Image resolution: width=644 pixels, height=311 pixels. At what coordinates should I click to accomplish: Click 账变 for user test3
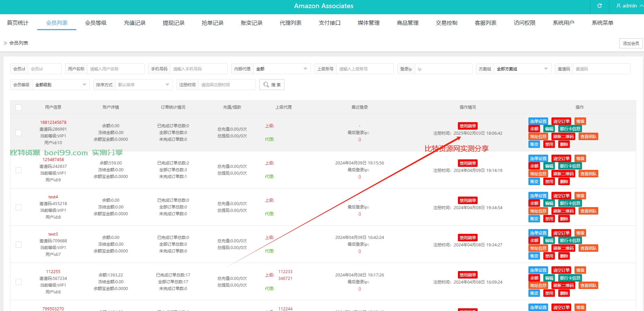point(534,256)
